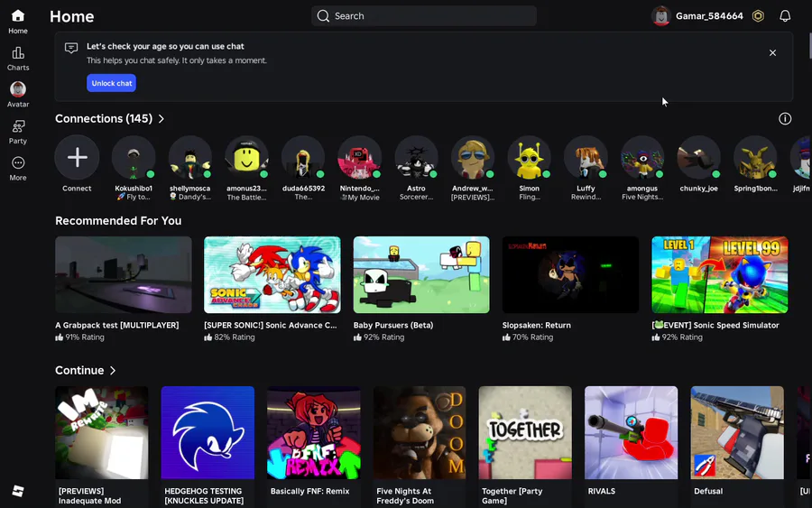The height and width of the screenshot is (508, 812).
Task: Click the search magnifier icon
Action: coord(323,16)
